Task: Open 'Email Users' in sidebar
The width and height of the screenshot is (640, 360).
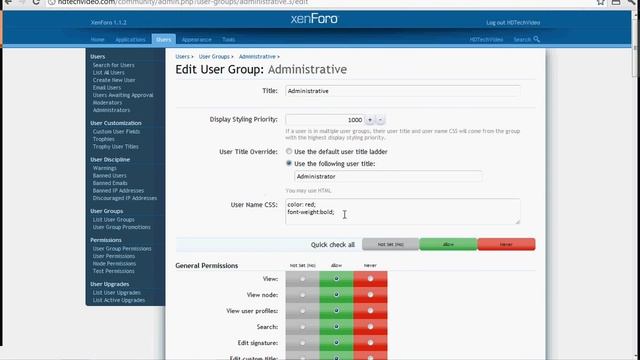Action: [107, 88]
